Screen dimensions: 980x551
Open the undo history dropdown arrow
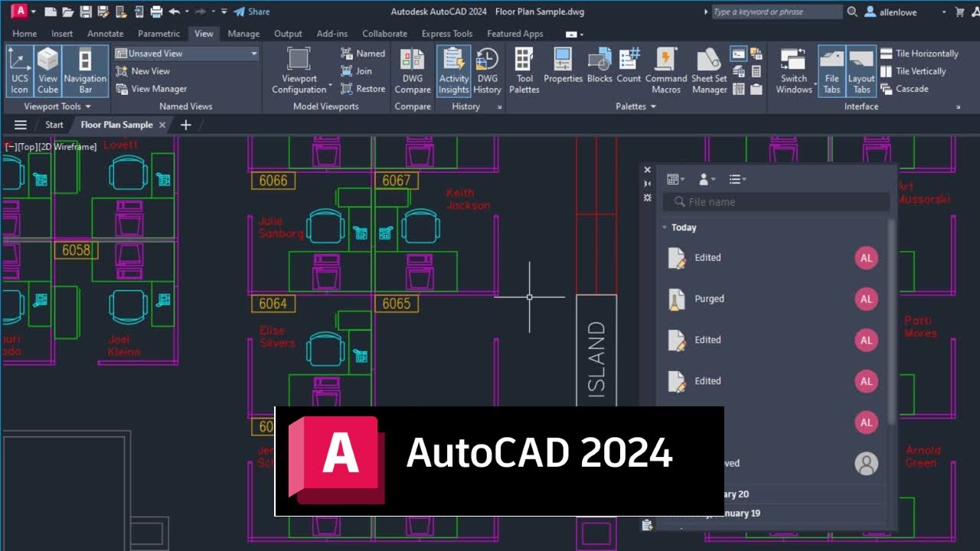(x=187, y=11)
